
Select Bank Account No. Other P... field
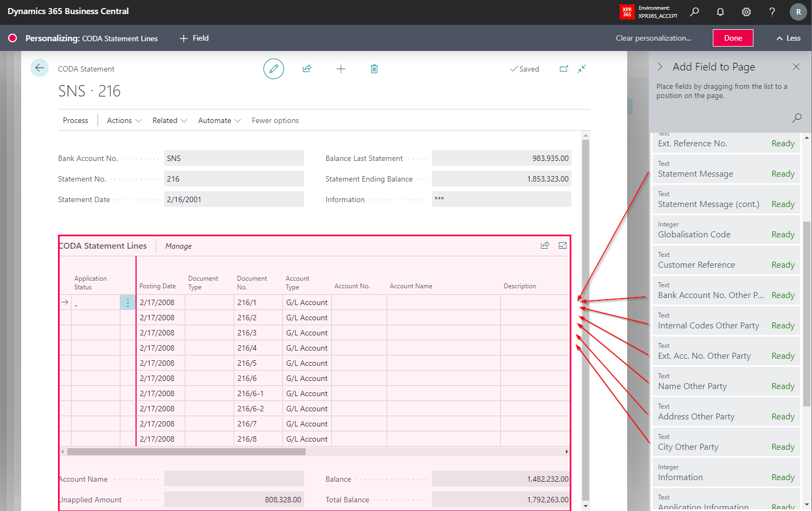click(x=726, y=290)
